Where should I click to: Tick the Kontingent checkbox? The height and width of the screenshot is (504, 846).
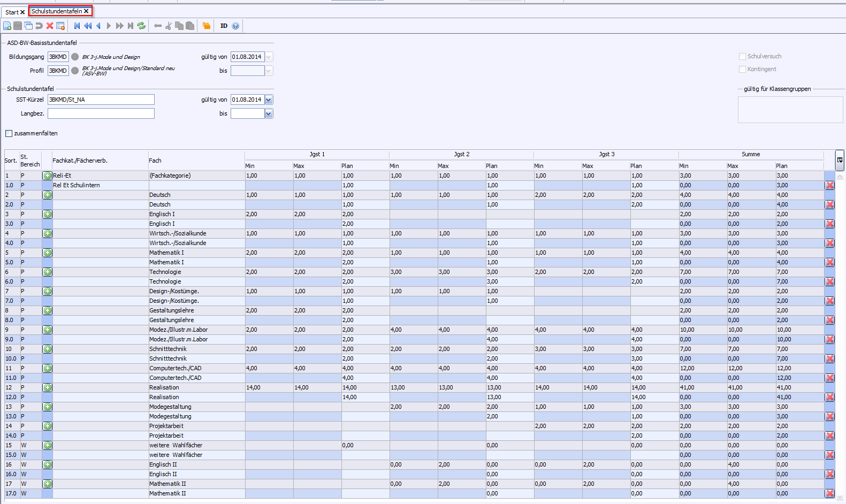tap(742, 69)
